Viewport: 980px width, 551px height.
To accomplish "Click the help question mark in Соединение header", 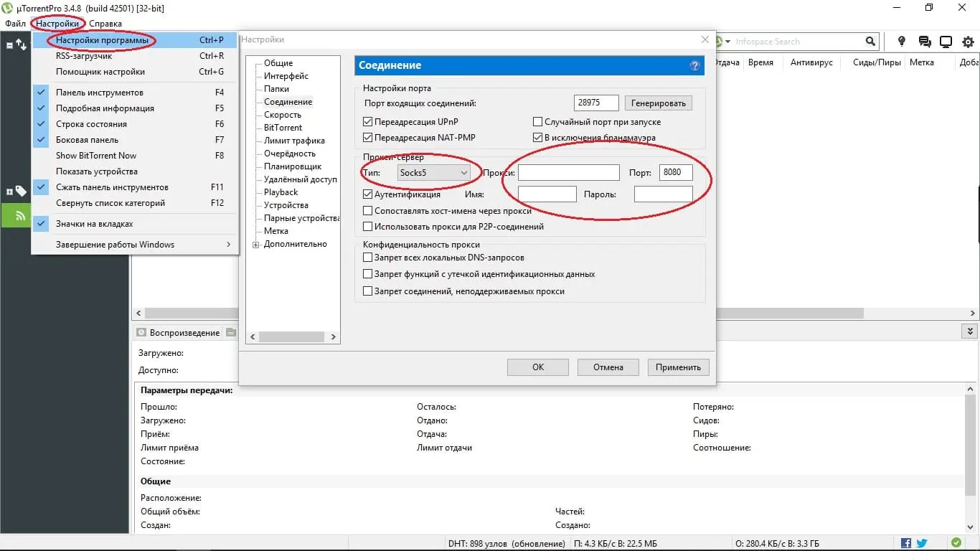I will 694,65.
